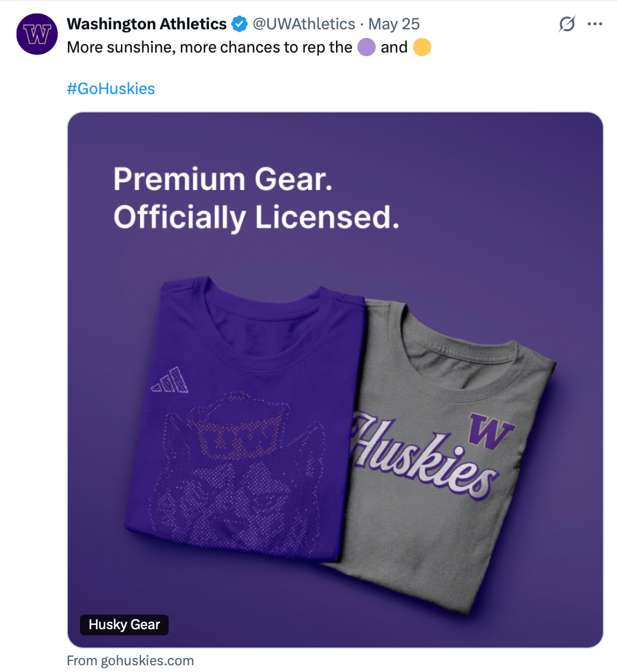Click the Officially Licensed headline line
The width and height of the screenshot is (617, 672).
[x=256, y=217]
